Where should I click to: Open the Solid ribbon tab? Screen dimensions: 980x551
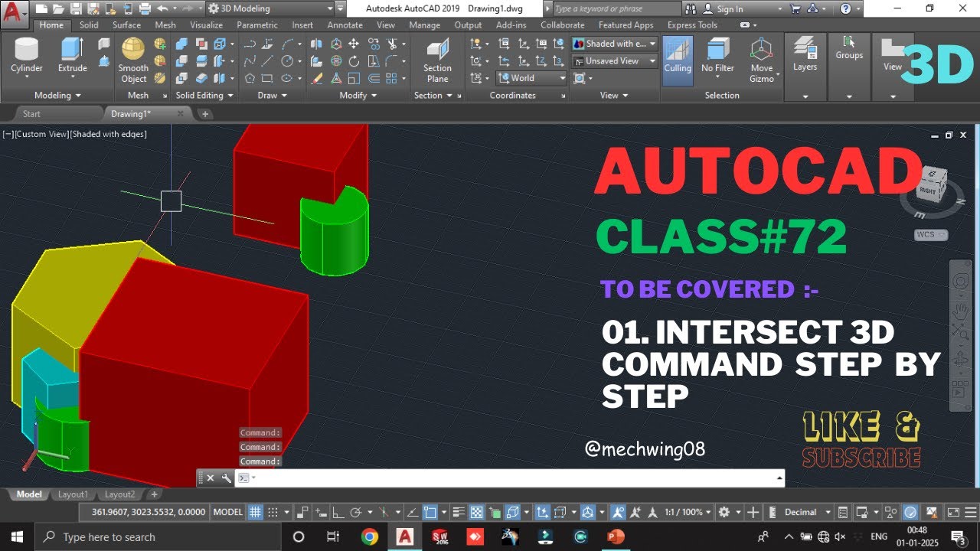(x=89, y=24)
